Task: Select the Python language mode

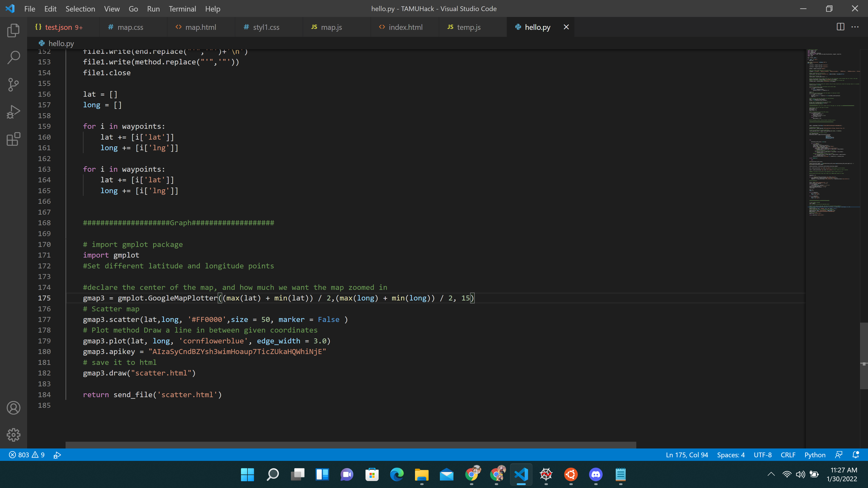Action: pyautogui.click(x=815, y=455)
